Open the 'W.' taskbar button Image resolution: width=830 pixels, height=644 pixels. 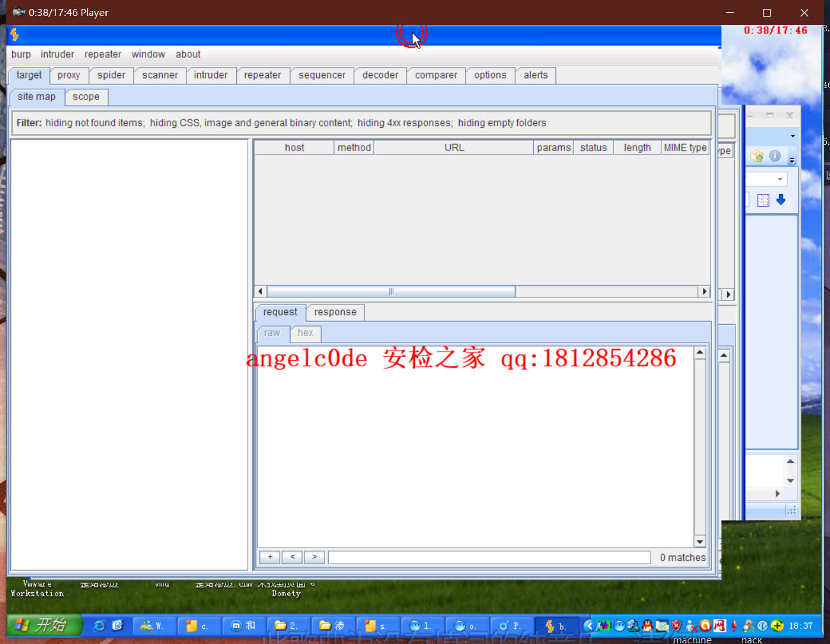(x=154, y=626)
